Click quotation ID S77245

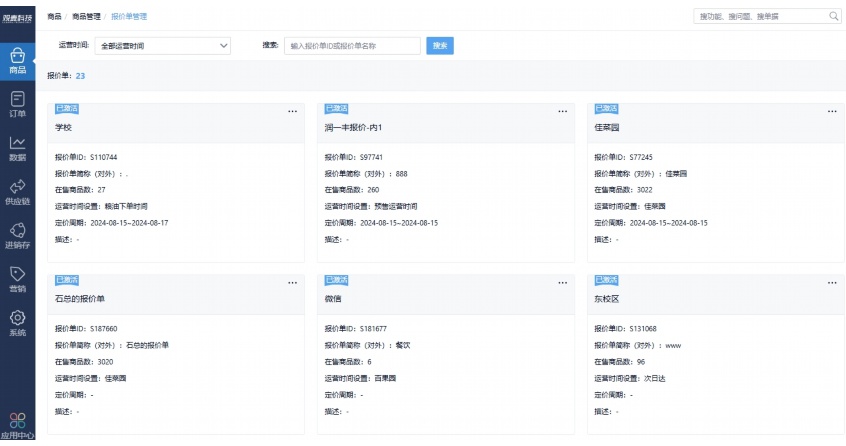pyautogui.click(x=641, y=157)
